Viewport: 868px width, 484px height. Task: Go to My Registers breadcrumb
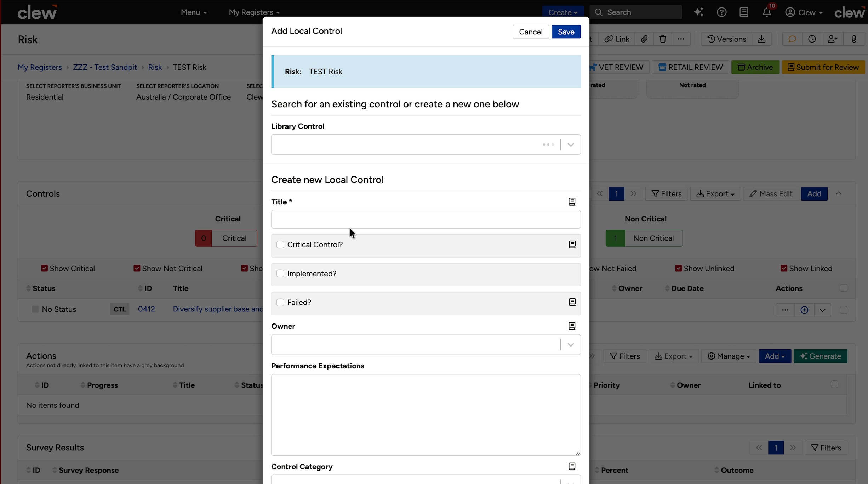pyautogui.click(x=40, y=67)
